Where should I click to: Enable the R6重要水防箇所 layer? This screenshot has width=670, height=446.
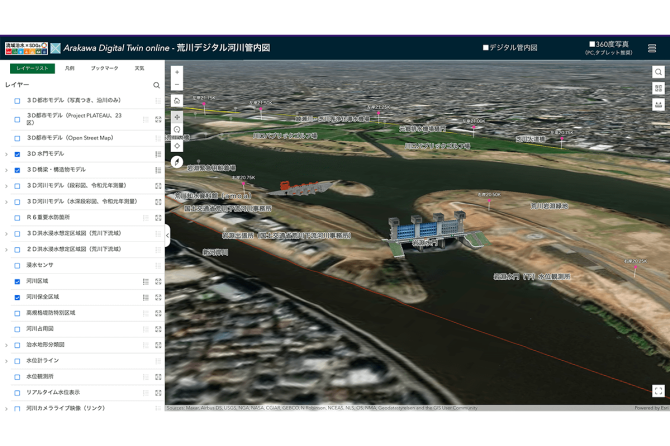(x=17, y=218)
